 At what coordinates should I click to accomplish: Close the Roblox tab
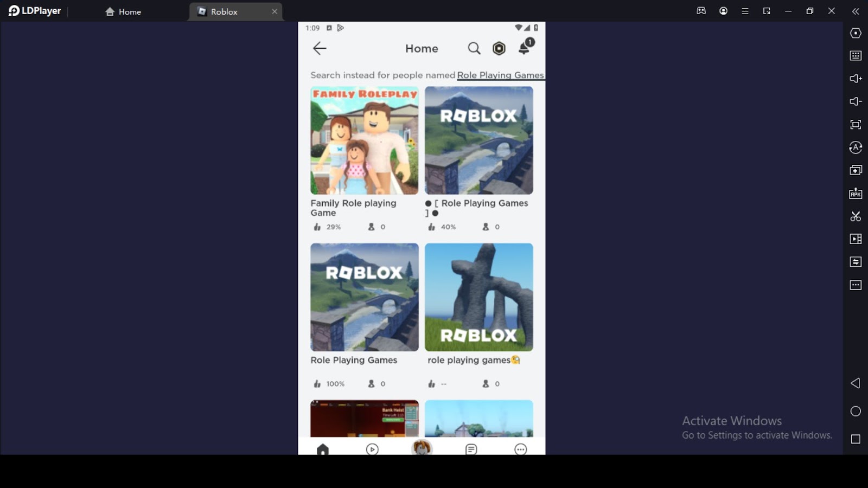pyautogui.click(x=275, y=11)
